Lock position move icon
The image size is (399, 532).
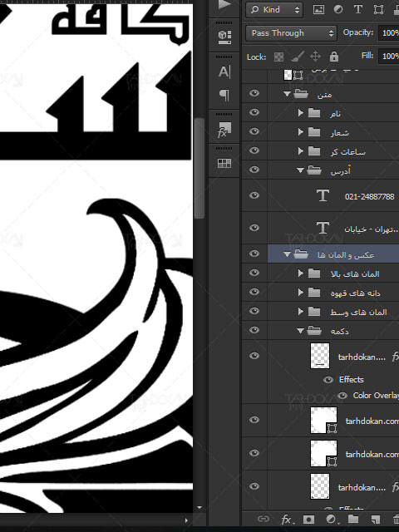(315, 56)
